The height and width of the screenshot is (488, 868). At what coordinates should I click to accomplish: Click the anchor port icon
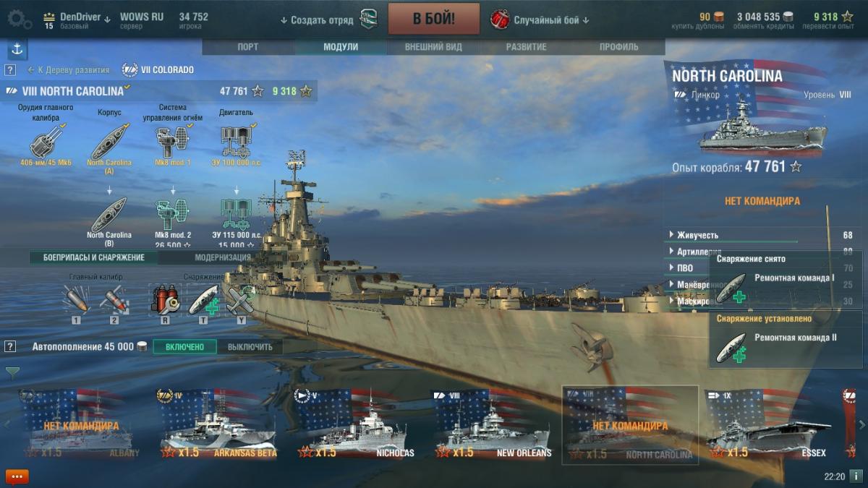click(17, 49)
